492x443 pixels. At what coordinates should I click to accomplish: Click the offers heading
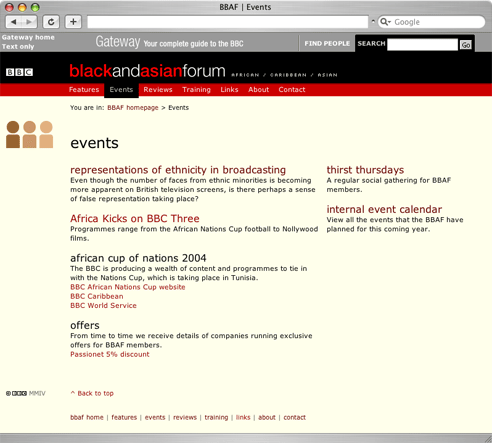click(x=85, y=325)
